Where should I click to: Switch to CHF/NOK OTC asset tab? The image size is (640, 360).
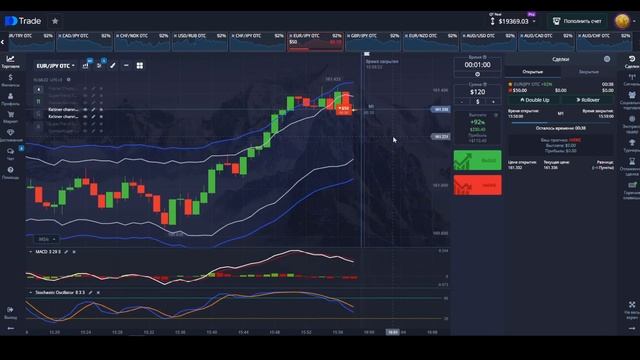(x=142, y=41)
